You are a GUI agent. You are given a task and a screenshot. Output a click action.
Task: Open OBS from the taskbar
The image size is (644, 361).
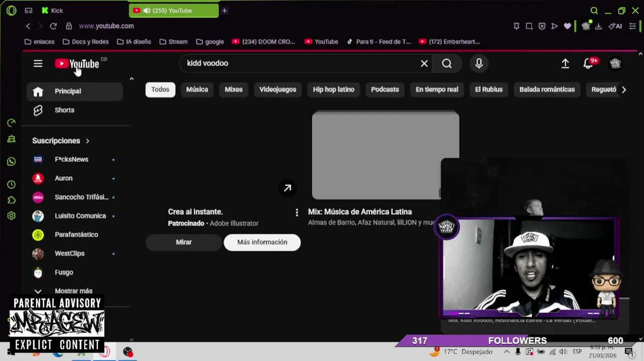coord(128,352)
